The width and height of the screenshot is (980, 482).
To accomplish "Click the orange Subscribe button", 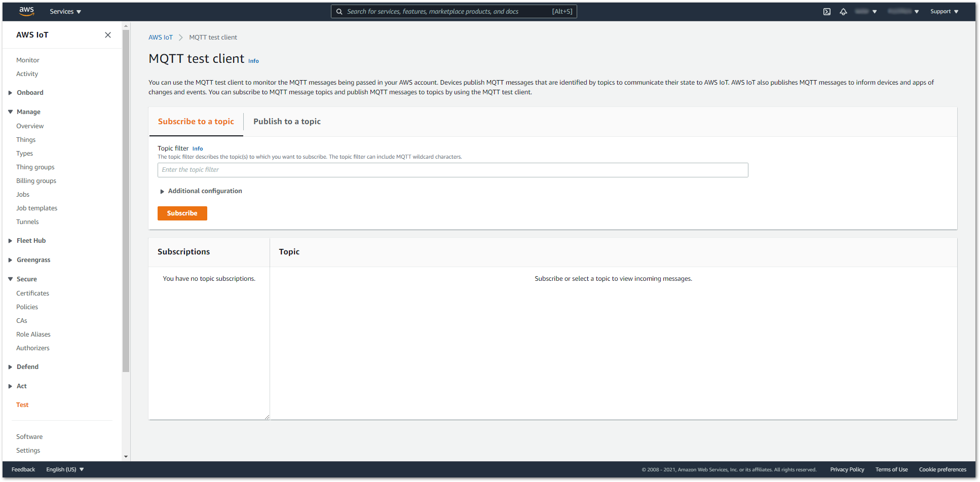I will (x=182, y=213).
